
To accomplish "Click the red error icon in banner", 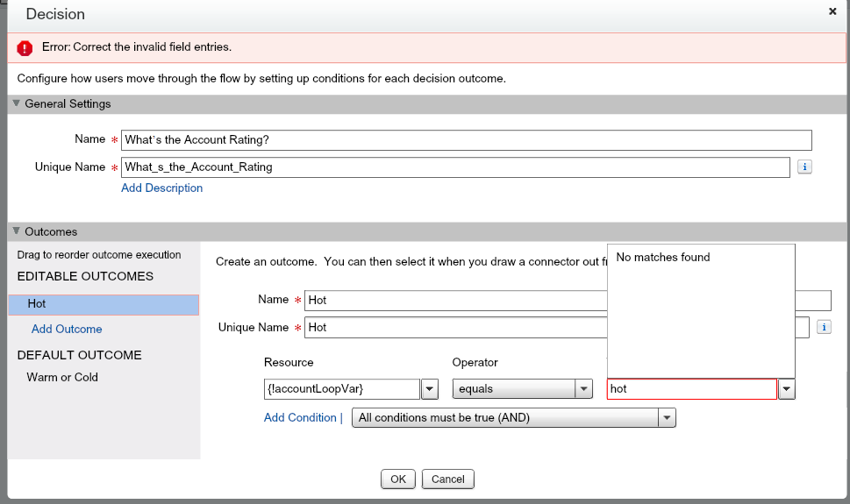I will [x=25, y=47].
